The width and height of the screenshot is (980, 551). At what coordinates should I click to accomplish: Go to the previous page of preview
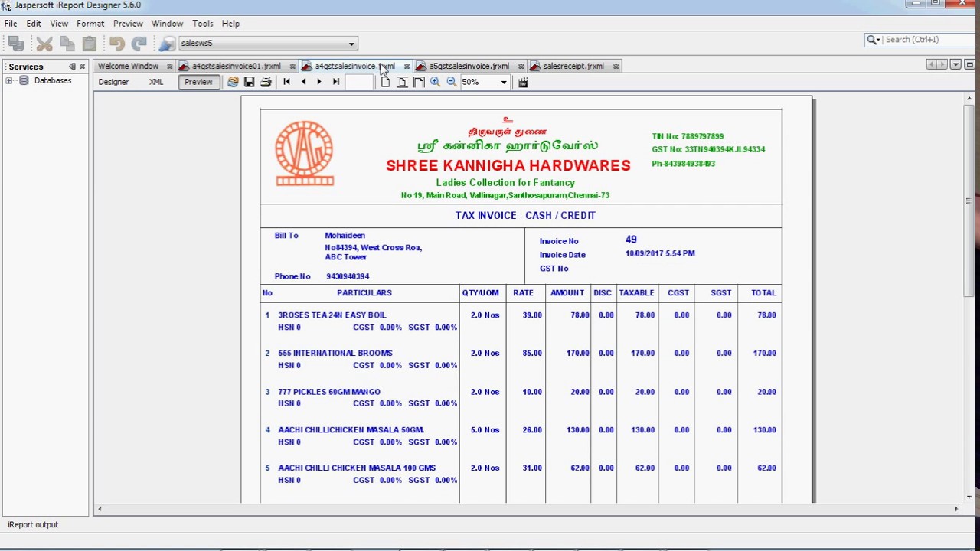303,82
